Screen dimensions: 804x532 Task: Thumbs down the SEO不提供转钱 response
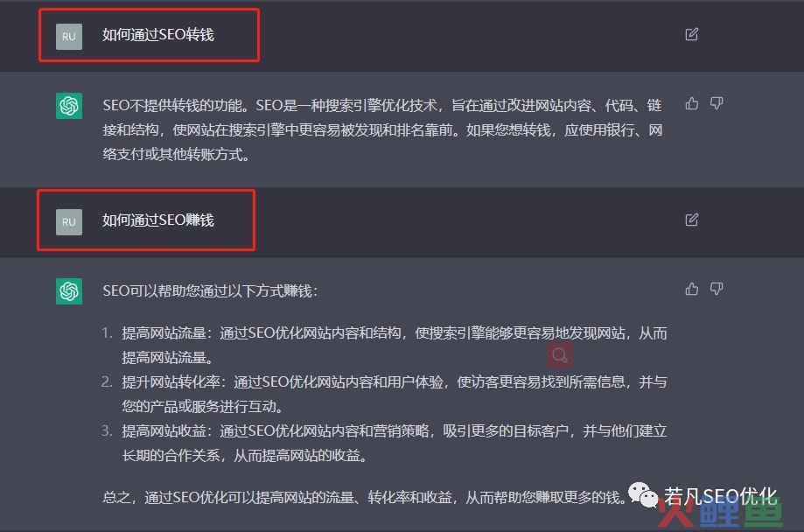[x=717, y=103]
